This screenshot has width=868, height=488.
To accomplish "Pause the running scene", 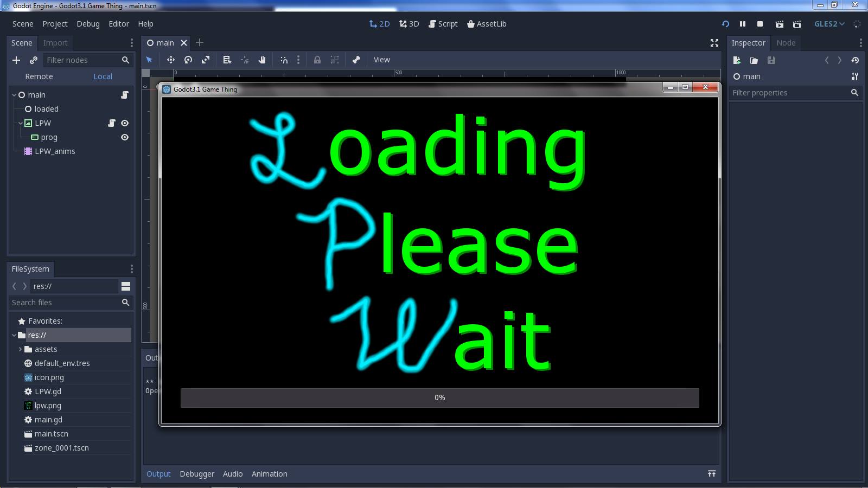I will coord(743,24).
